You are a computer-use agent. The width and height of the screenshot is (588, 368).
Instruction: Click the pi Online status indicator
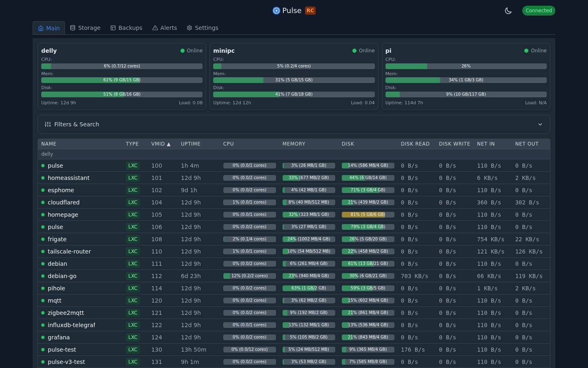click(535, 51)
